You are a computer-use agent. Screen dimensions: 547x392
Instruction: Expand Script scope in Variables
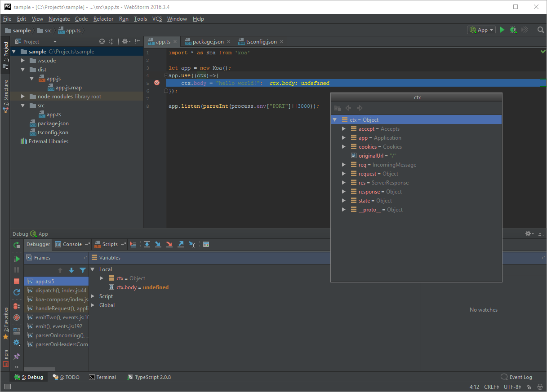click(x=93, y=296)
